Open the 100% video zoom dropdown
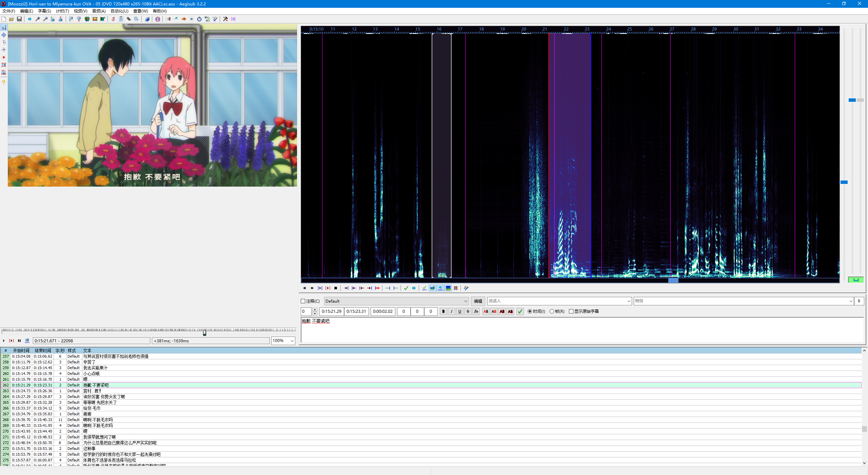The height and width of the screenshot is (475, 868). pyautogui.click(x=283, y=341)
